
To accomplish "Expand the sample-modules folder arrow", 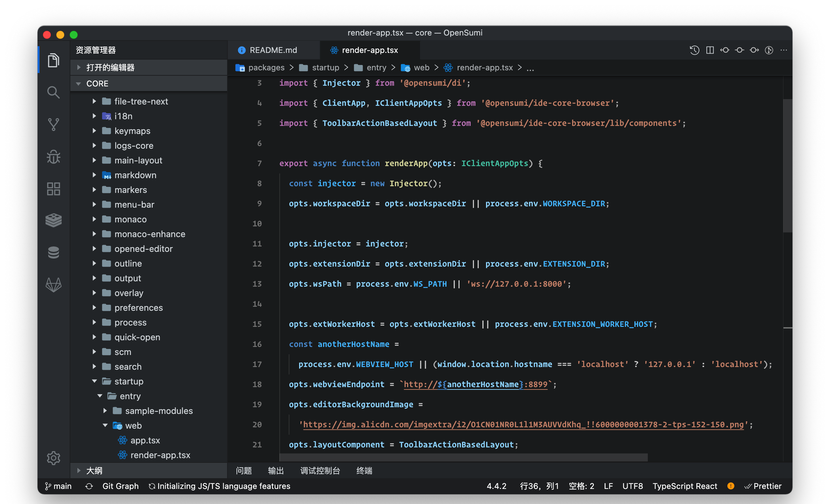I will click(x=105, y=411).
